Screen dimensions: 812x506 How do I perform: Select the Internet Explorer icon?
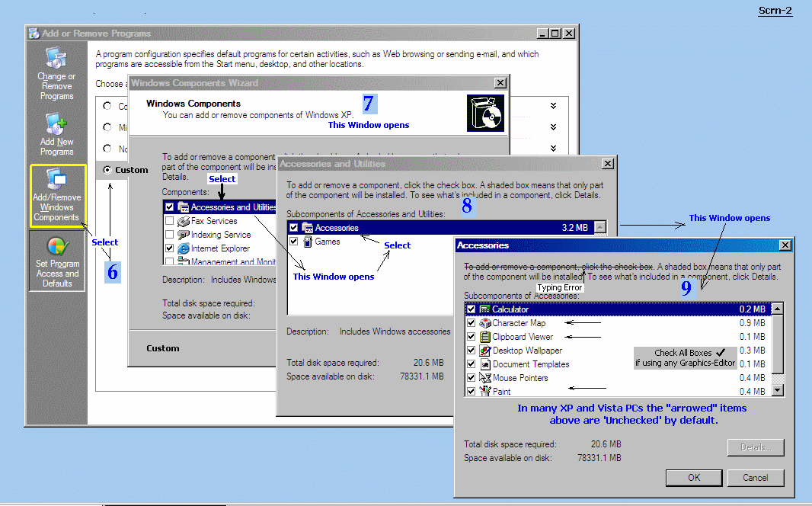click(x=184, y=248)
